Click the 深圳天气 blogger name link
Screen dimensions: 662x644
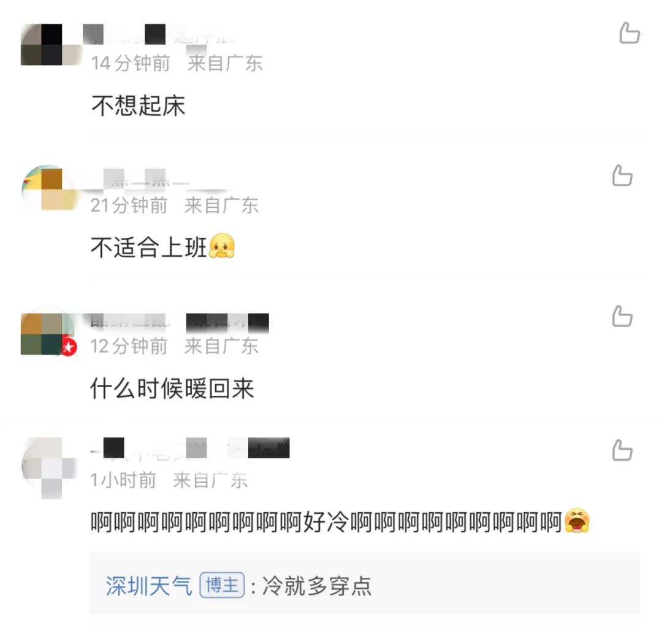148,585
